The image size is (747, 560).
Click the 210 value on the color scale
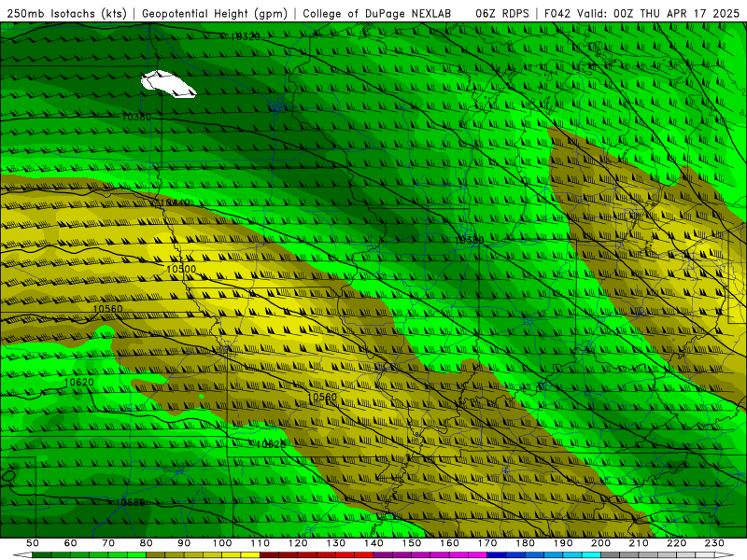[639, 543]
